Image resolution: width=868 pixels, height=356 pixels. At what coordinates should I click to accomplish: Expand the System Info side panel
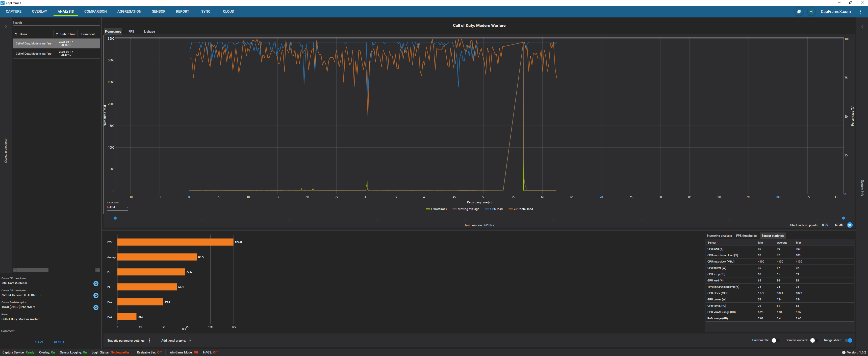(862, 26)
